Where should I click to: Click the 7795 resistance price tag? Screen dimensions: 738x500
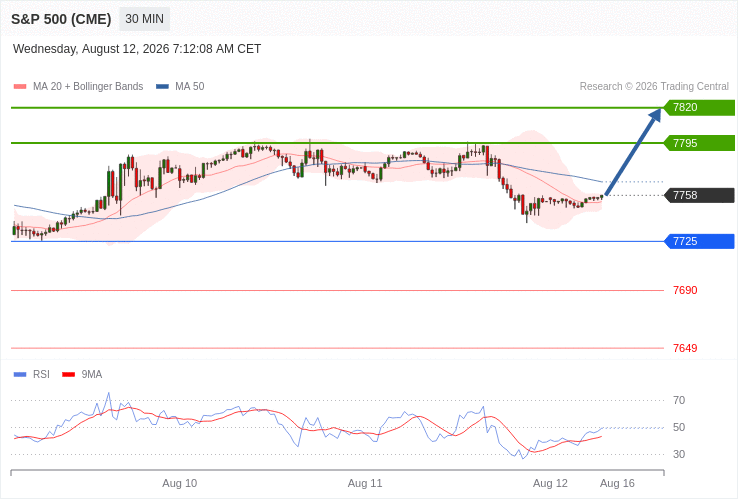click(699, 143)
